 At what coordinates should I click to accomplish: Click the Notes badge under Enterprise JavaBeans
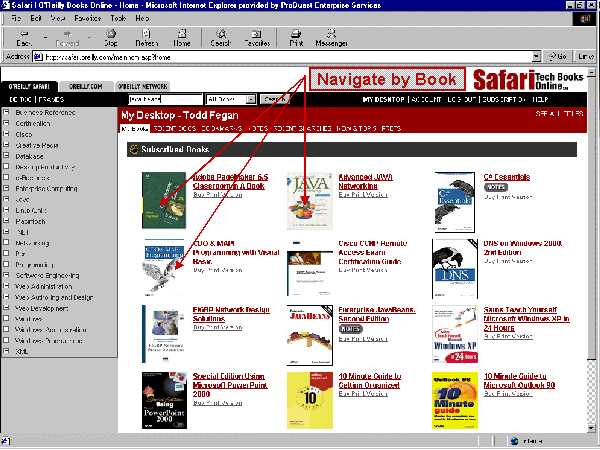(350, 329)
